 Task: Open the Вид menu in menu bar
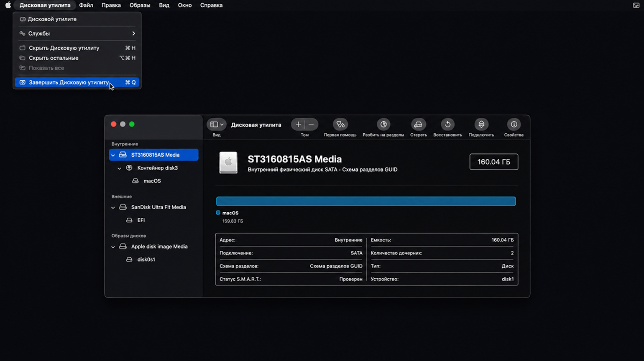pyautogui.click(x=164, y=5)
